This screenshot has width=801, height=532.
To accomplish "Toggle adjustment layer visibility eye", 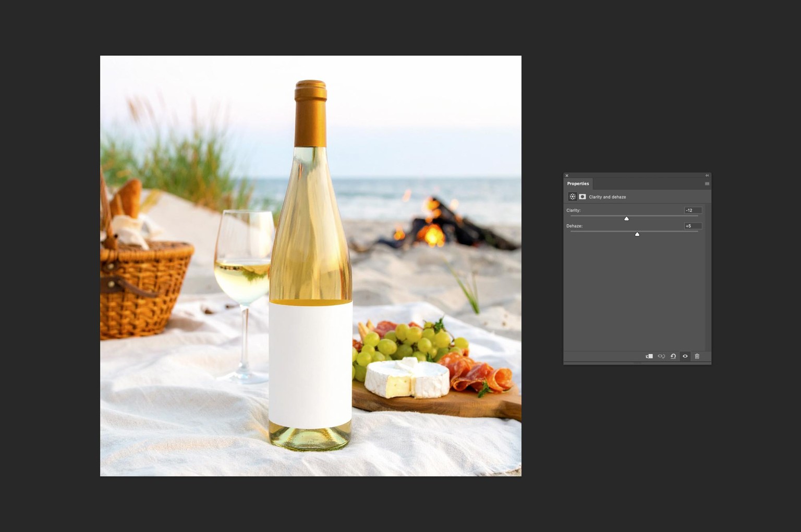I will click(685, 356).
